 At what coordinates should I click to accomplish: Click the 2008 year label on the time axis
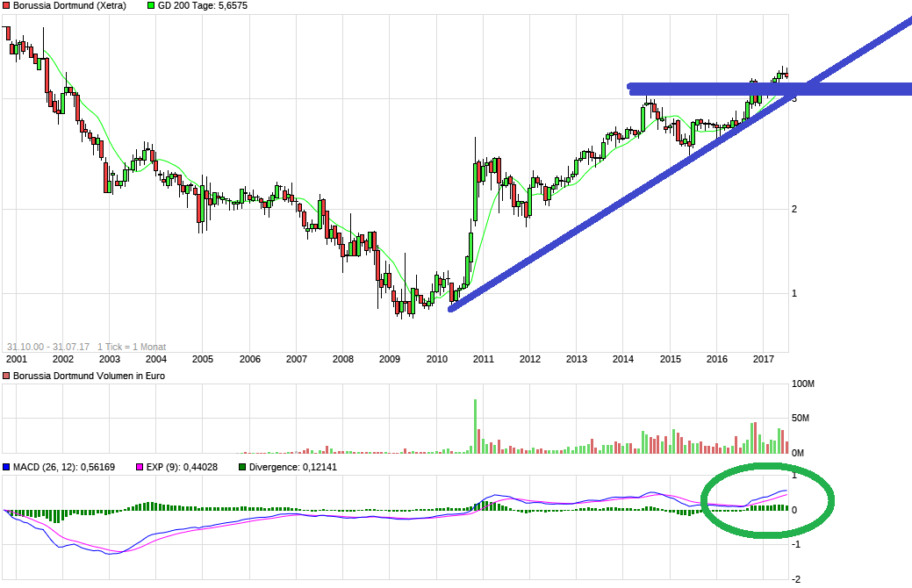342,360
